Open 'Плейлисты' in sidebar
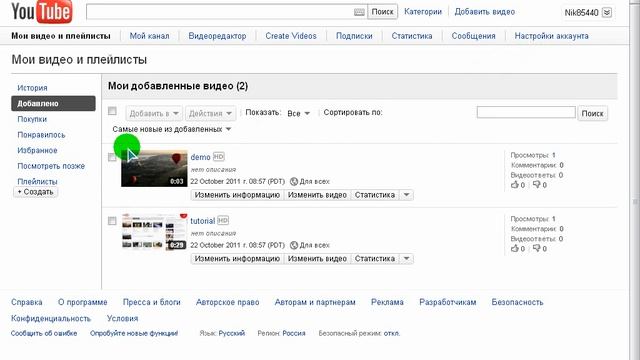This screenshot has width=640, height=360. click(37, 181)
